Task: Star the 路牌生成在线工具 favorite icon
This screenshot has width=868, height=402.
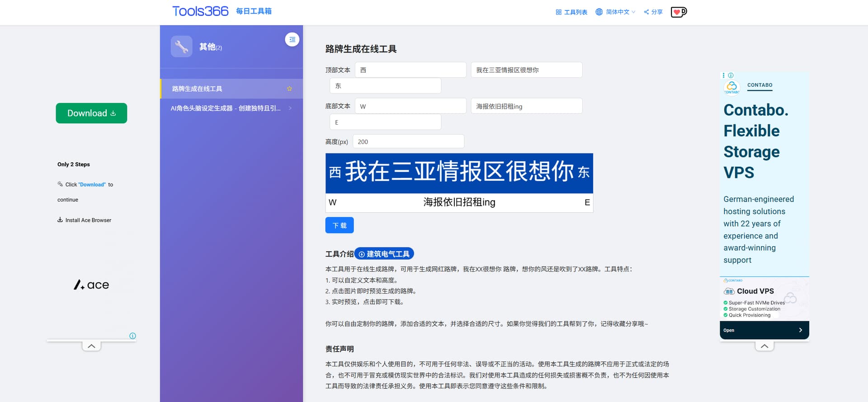Action: click(x=289, y=89)
